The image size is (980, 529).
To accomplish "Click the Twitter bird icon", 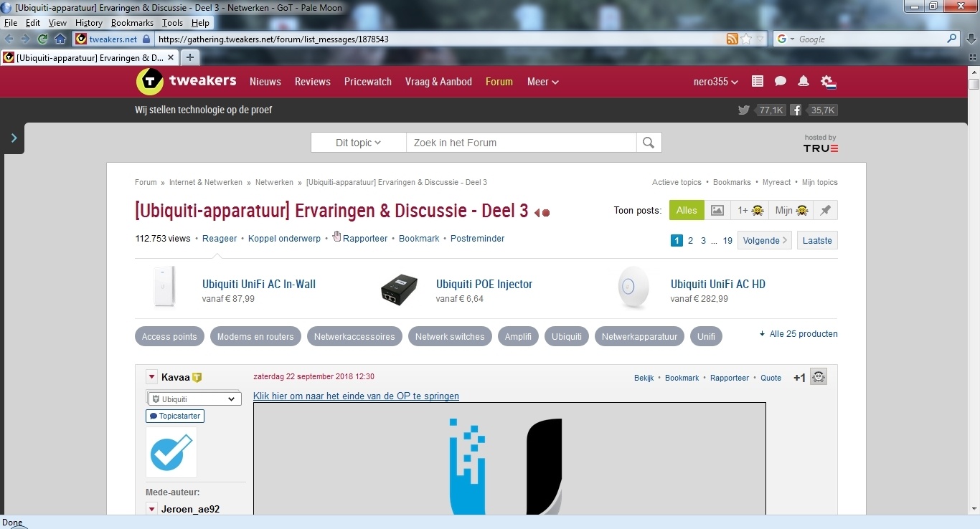I will tap(744, 110).
